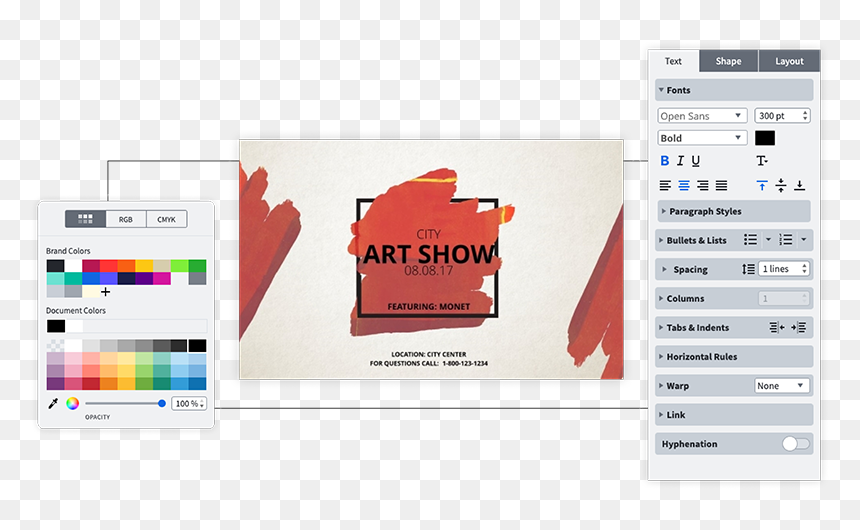Select the ART SHOW heading text

click(x=428, y=254)
